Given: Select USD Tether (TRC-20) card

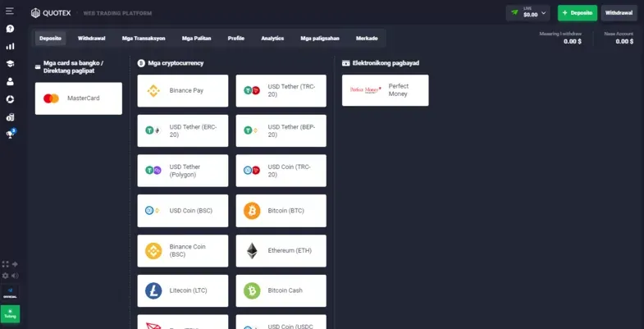Looking at the screenshot, I should pos(281,91).
